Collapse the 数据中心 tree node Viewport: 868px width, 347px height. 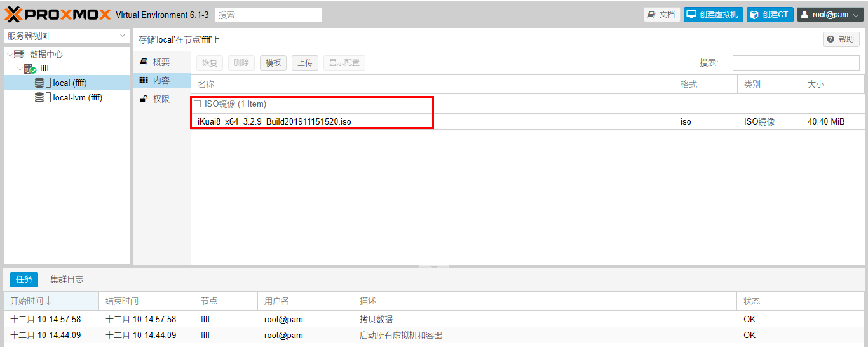[x=9, y=55]
